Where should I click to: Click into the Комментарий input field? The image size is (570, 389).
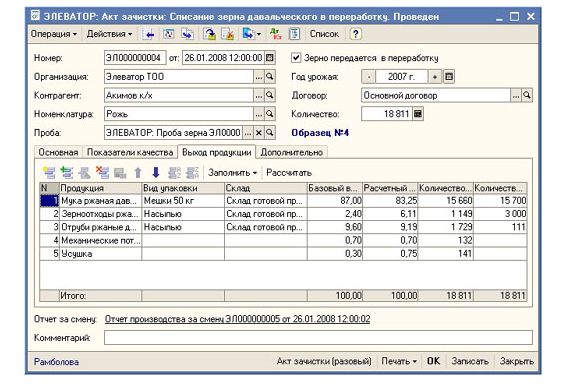click(318, 337)
